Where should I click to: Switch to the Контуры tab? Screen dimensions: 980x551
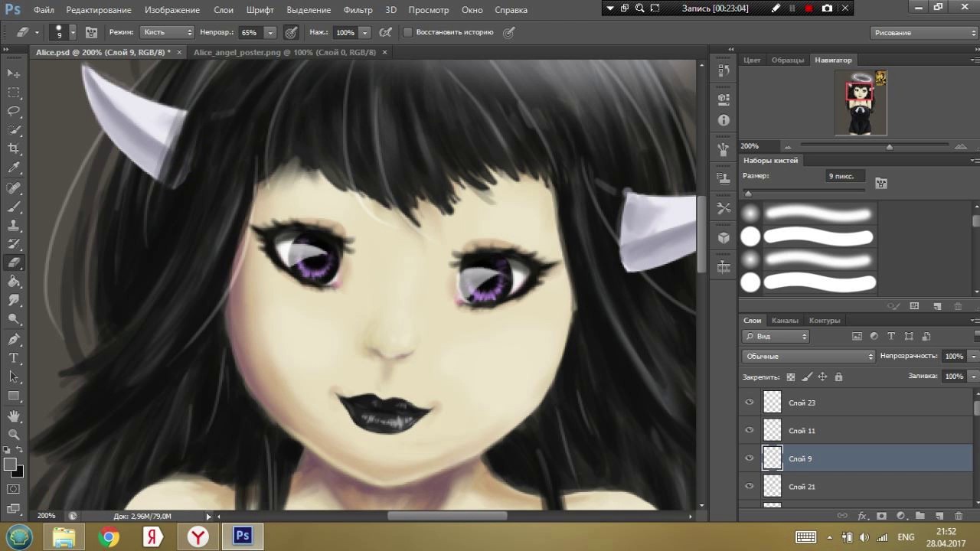(825, 320)
